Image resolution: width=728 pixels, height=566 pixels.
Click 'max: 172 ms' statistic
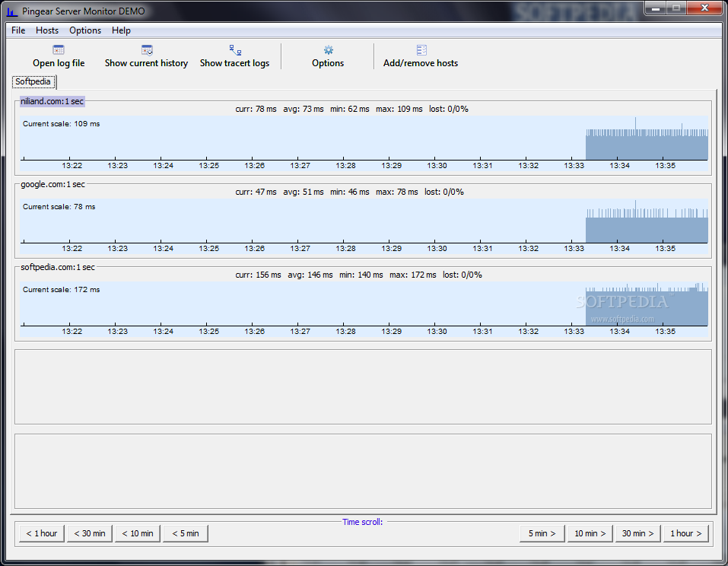413,275
